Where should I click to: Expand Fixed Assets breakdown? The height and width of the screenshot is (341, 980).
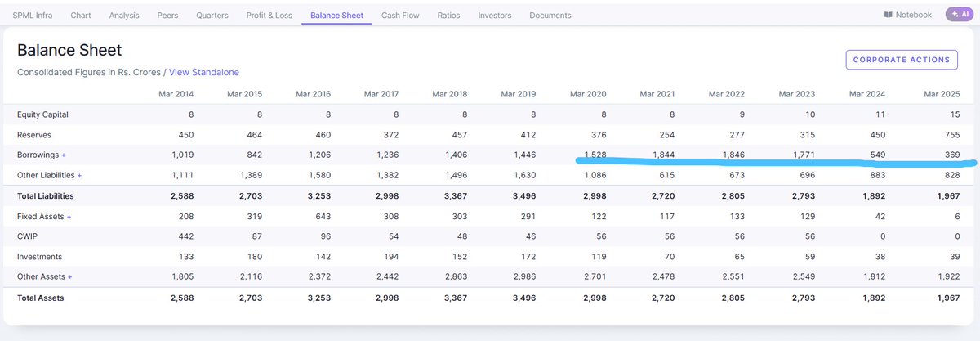(69, 217)
